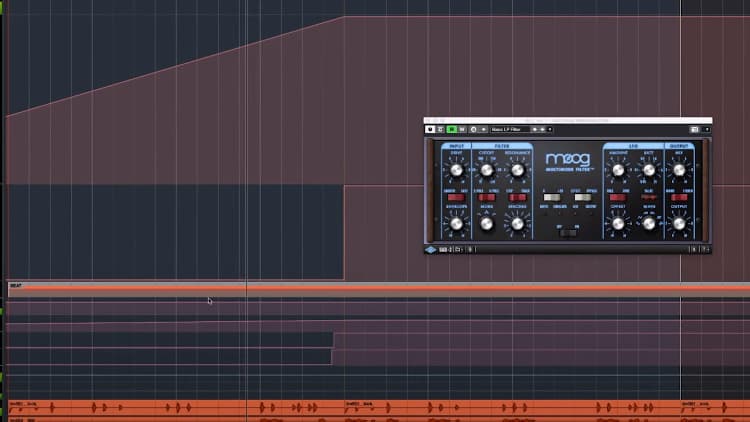Viewport: 750px width, 422px height.
Task: Click the LFO Wave selector knob
Action: [x=649, y=223]
